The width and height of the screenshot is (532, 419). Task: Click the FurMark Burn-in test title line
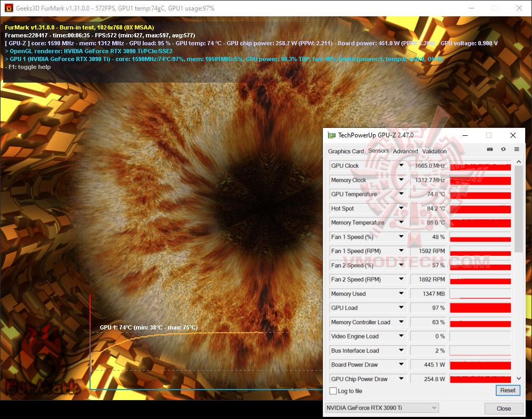[80, 27]
